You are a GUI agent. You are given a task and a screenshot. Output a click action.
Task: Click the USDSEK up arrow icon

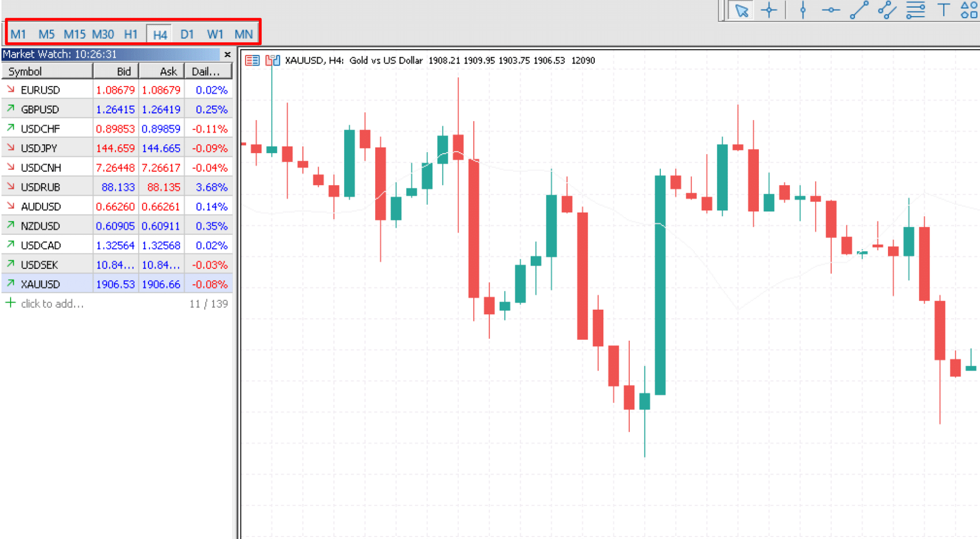[x=11, y=264]
